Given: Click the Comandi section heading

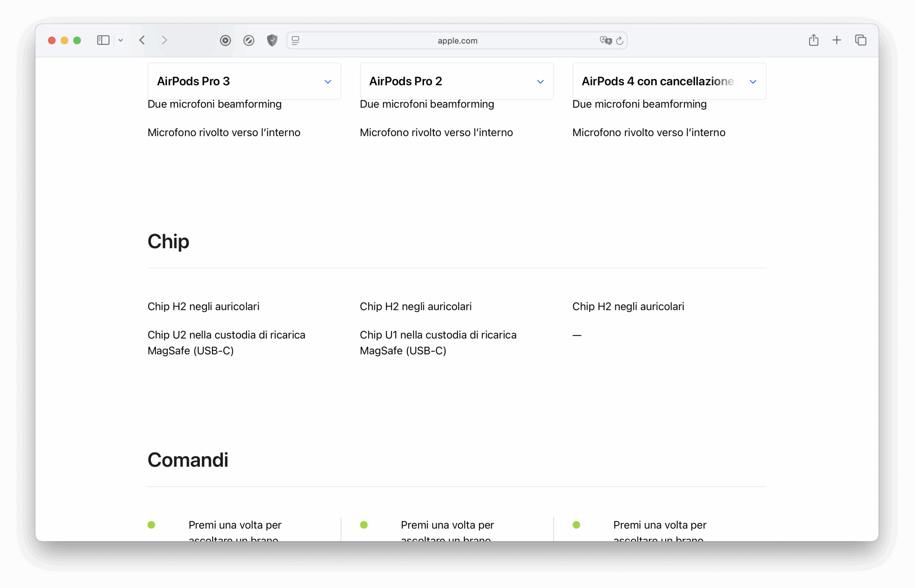Looking at the screenshot, I should pyautogui.click(x=188, y=460).
